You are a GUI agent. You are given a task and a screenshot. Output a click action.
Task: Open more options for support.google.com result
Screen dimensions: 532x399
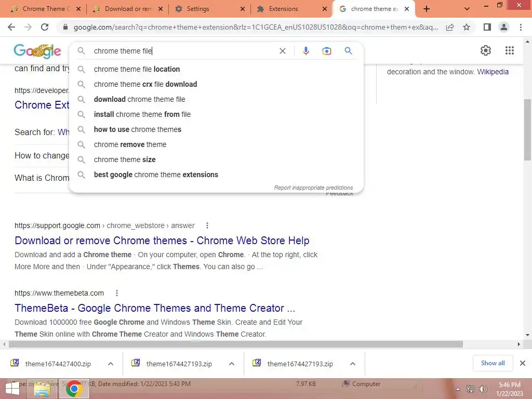[207, 225]
